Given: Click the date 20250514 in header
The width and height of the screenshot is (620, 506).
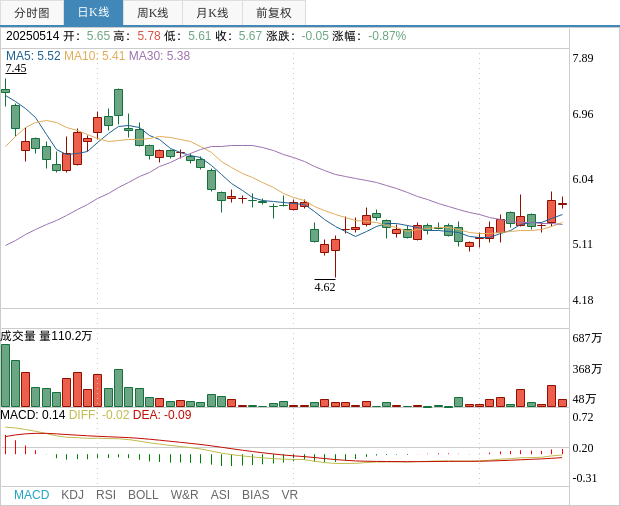Looking at the screenshot, I should click(x=32, y=36).
